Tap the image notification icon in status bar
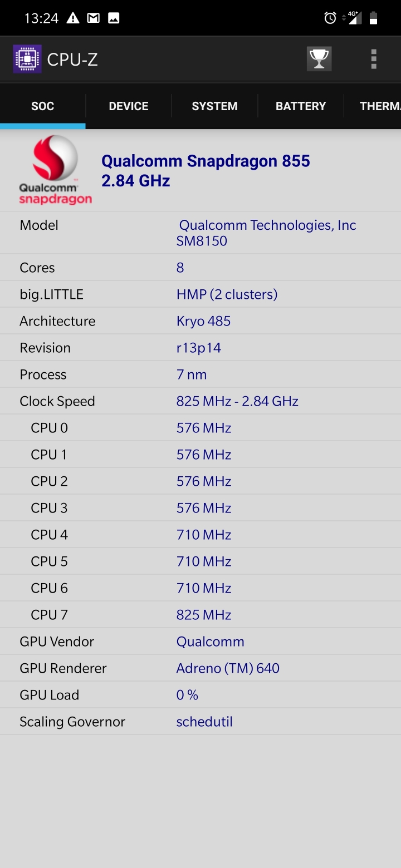This screenshot has width=401, height=868. tap(114, 18)
